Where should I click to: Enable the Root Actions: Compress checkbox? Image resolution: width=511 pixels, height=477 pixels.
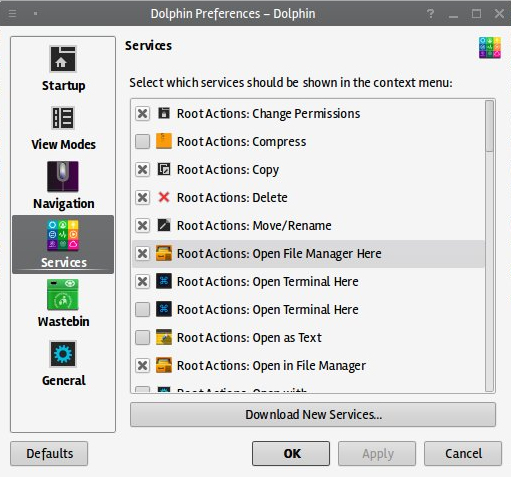(x=142, y=141)
